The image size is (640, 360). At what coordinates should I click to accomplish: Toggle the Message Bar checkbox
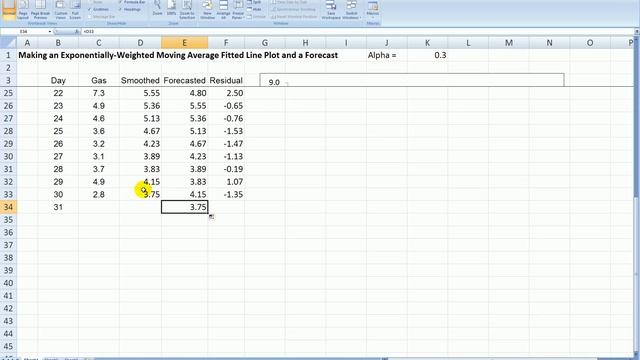(x=101, y=17)
